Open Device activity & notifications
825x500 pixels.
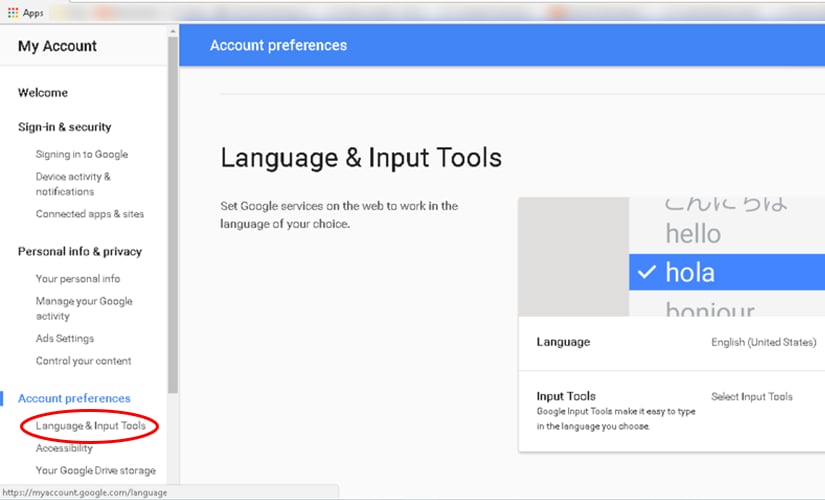pyautogui.click(x=73, y=184)
